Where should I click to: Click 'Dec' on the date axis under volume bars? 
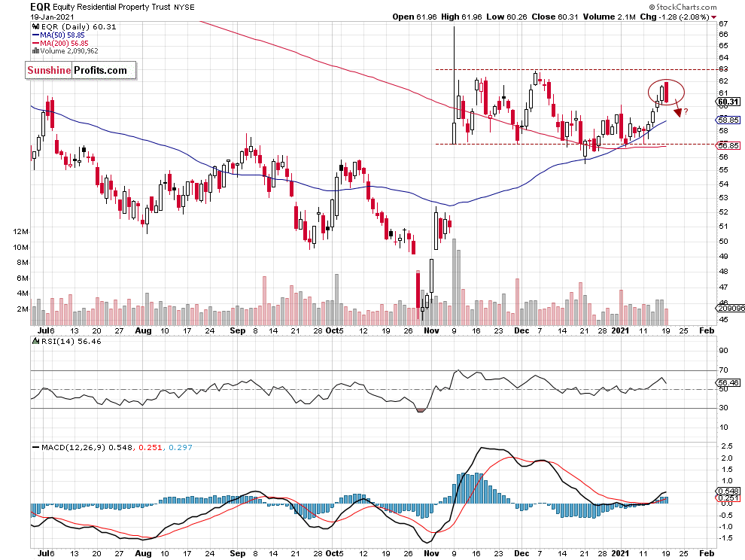coord(521,331)
